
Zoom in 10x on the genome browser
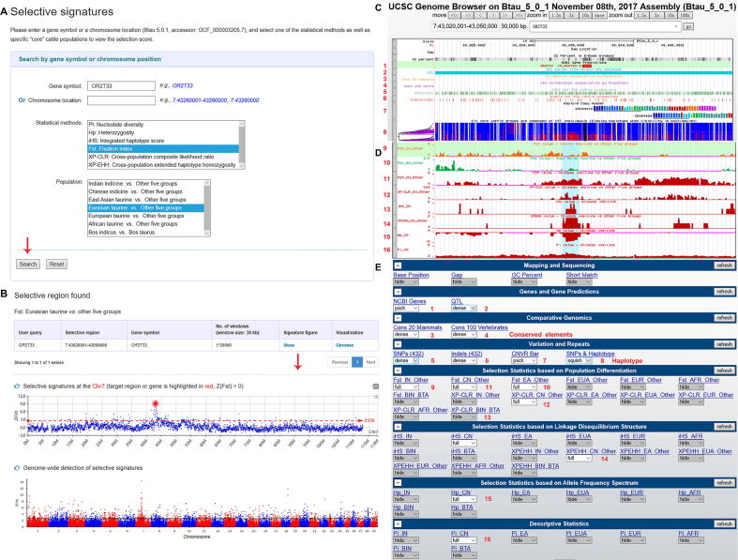tap(584, 16)
